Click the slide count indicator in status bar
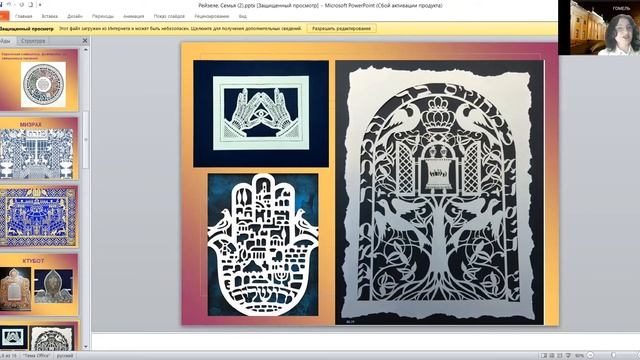 (7, 356)
